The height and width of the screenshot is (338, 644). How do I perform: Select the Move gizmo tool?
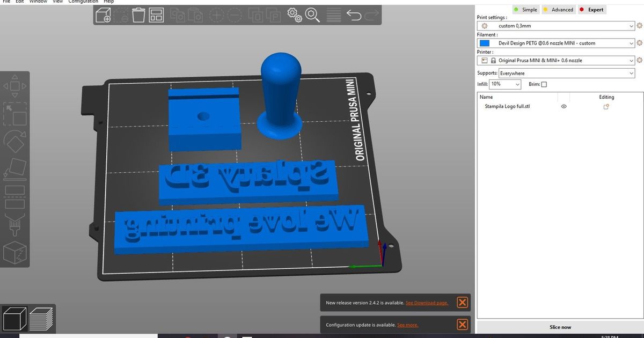(14, 86)
